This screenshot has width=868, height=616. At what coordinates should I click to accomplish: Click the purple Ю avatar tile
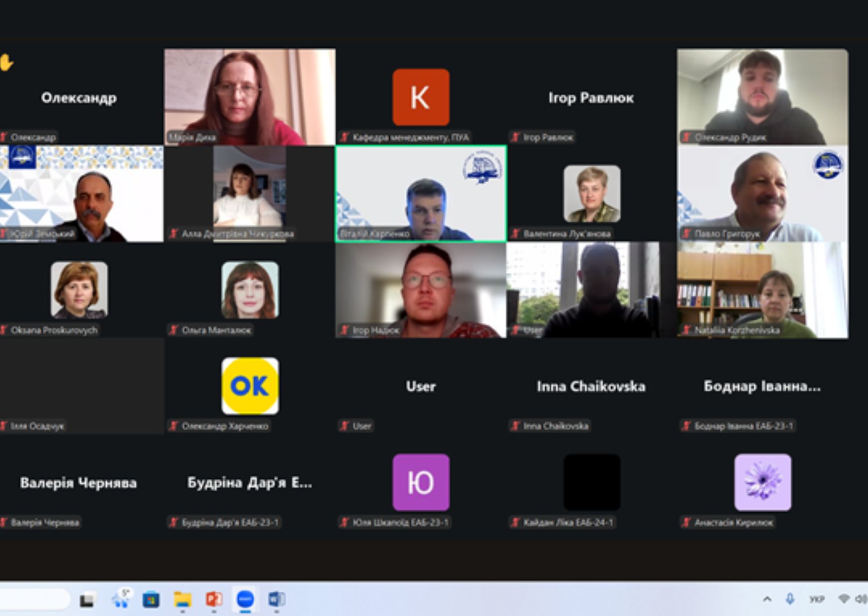(x=421, y=482)
